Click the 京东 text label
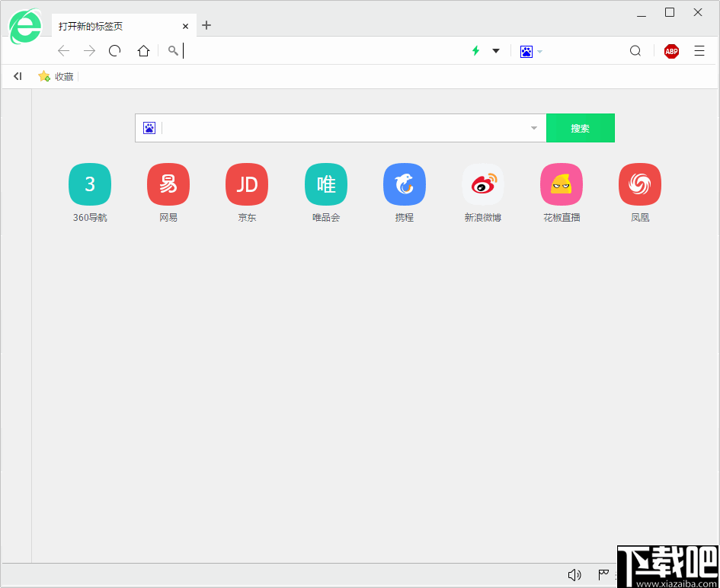720x588 pixels. pyautogui.click(x=247, y=218)
